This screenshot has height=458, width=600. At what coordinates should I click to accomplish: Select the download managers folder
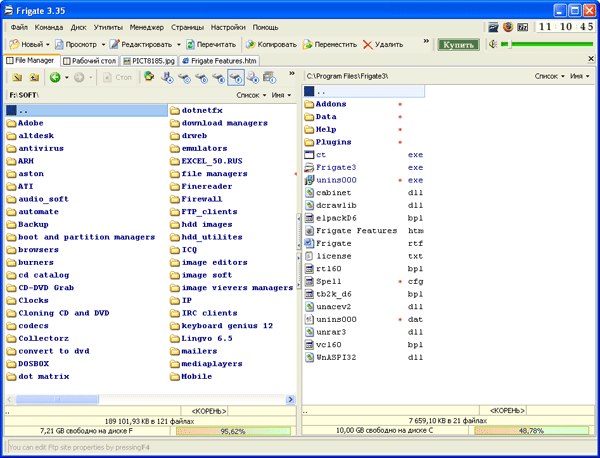tap(224, 123)
